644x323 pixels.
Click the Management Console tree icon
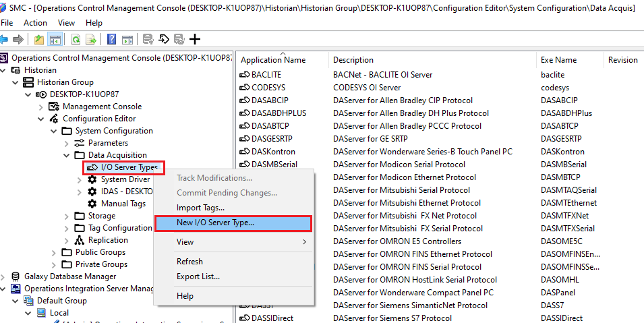(54, 107)
